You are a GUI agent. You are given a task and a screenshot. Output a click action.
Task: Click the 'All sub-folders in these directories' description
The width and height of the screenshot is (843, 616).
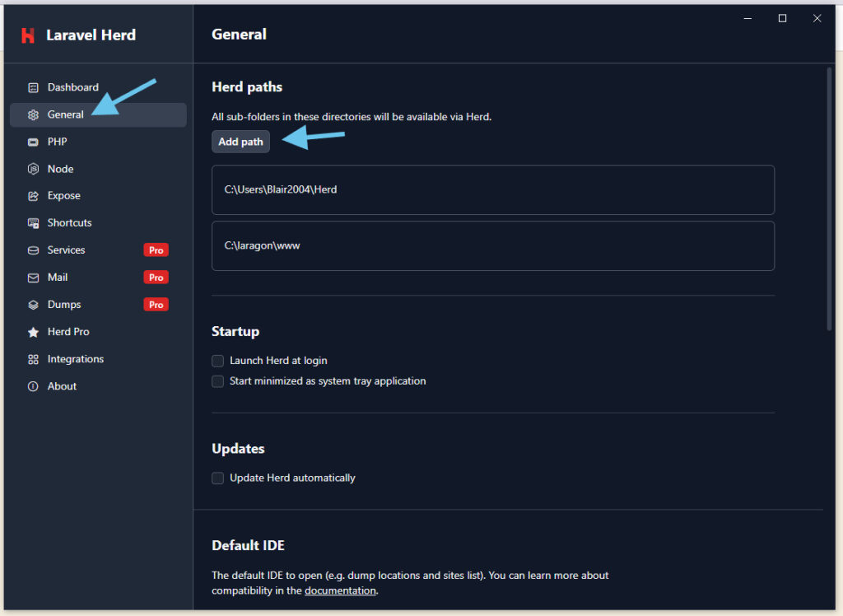pos(352,117)
